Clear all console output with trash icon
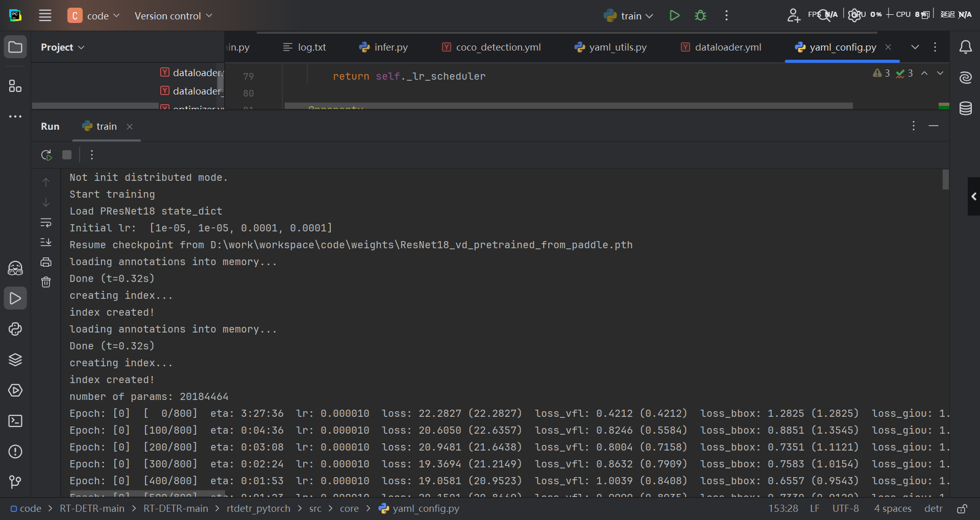980x520 pixels. [46, 282]
